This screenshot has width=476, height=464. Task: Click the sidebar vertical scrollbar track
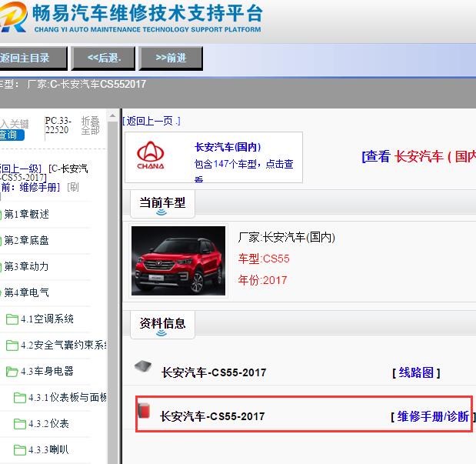click(112, 292)
